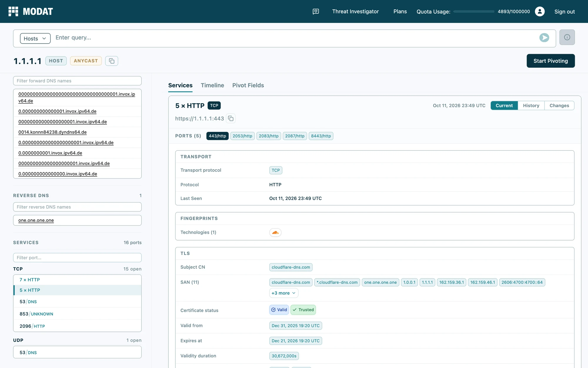This screenshot has height=368, width=588.
Task: Select port 2053/http chip
Action: click(x=242, y=136)
